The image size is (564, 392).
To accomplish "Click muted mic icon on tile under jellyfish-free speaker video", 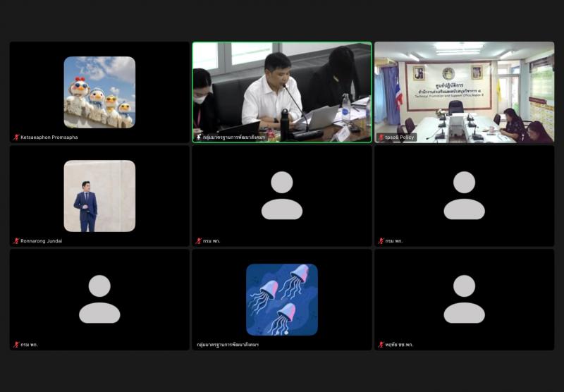I will click(199, 241).
